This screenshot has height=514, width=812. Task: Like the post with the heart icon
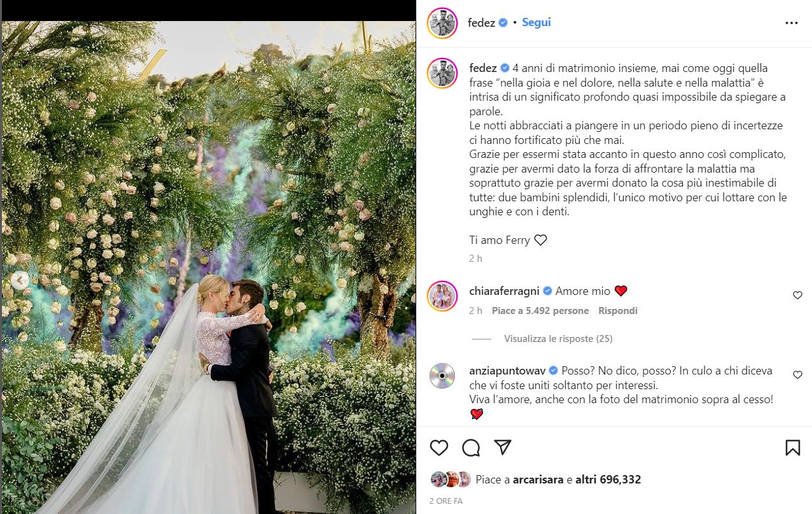439,448
